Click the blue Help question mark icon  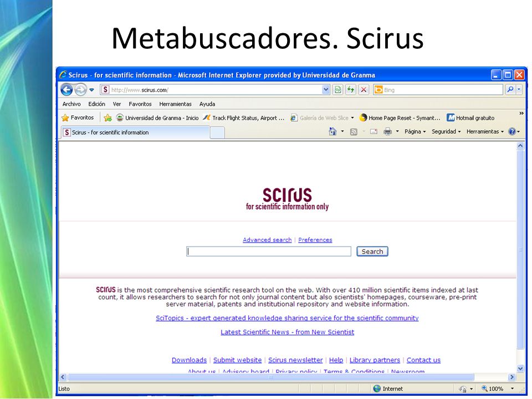[512, 132]
